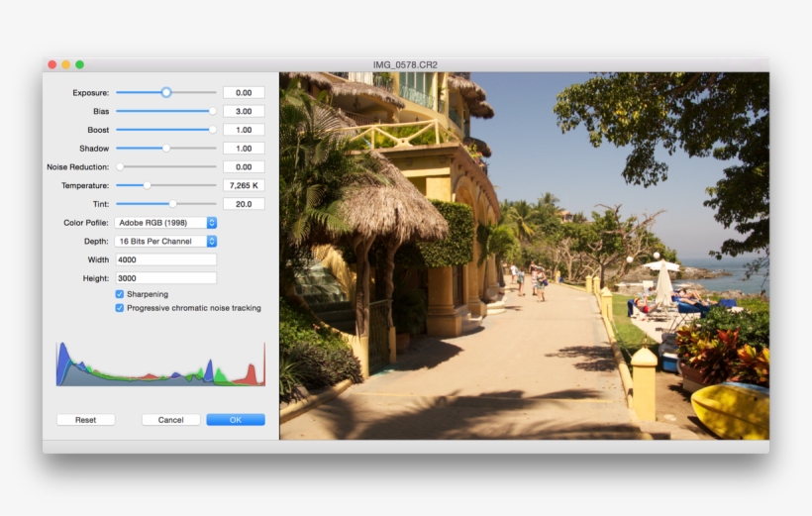Click the Noise Reduction slider handle
Image resolution: width=812 pixels, height=516 pixels.
click(x=120, y=166)
